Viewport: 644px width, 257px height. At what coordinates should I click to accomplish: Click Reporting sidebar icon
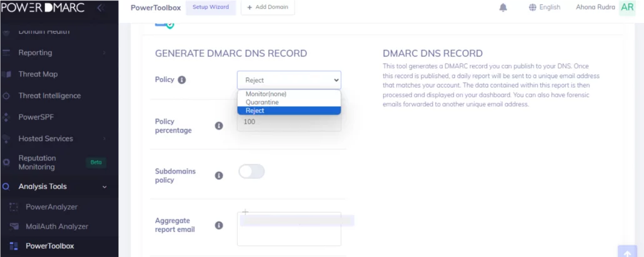(6, 53)
